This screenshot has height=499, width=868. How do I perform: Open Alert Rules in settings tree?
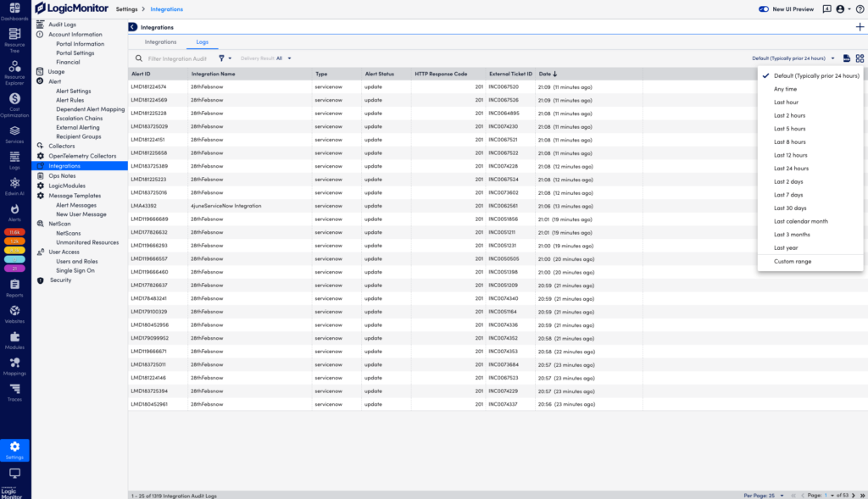(70, 100)
